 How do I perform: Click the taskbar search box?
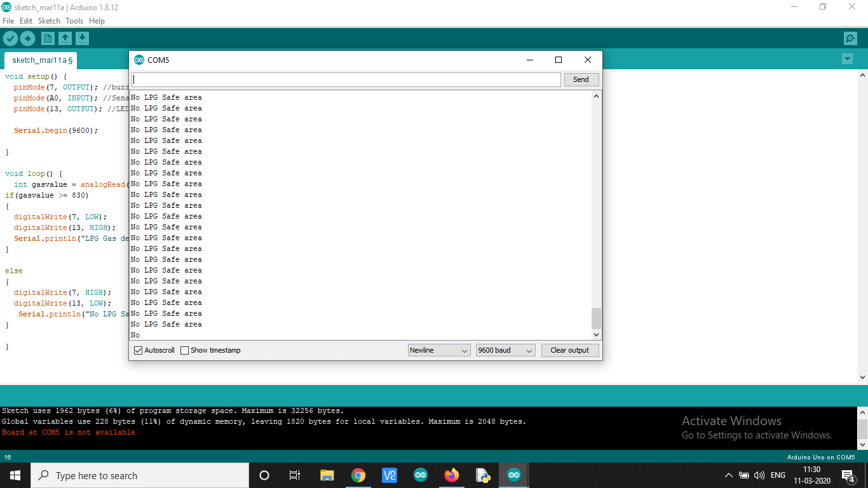[140, 475]
